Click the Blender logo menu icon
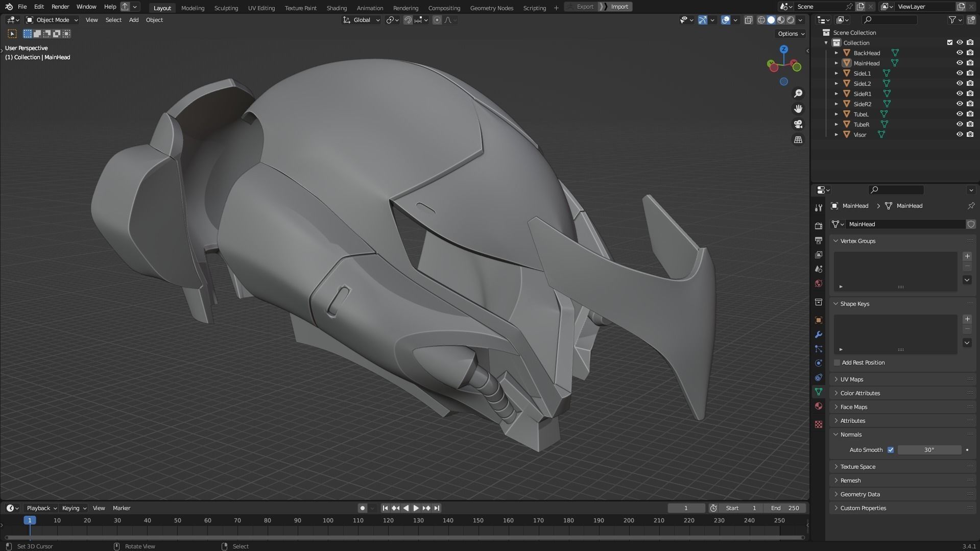 tap(9, 7)
